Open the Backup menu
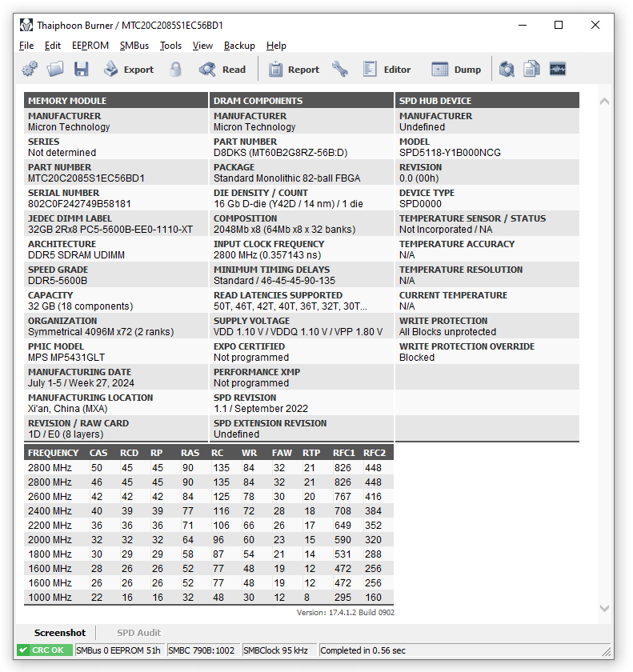 tap(239, 46)
